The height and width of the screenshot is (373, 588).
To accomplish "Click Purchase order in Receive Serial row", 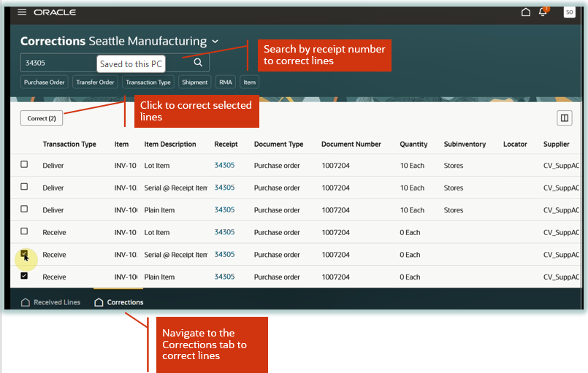I will point(277,255).
